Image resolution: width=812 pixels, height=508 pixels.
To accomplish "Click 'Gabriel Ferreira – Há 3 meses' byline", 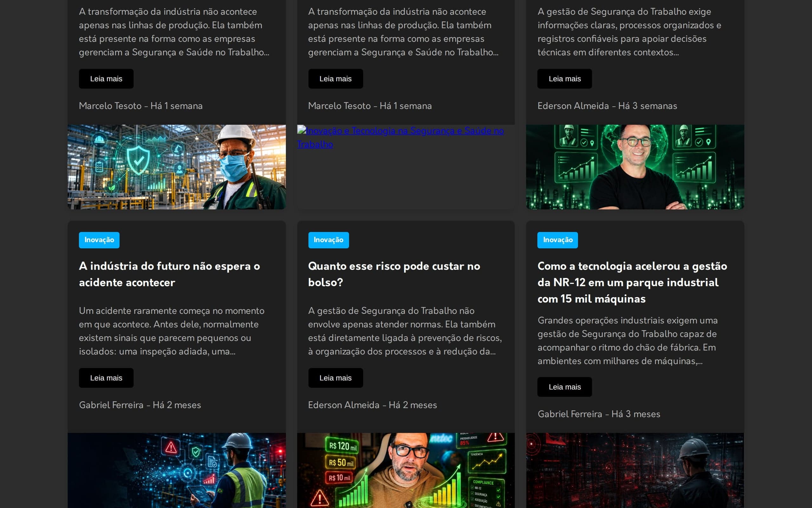I will click(599, 414).
